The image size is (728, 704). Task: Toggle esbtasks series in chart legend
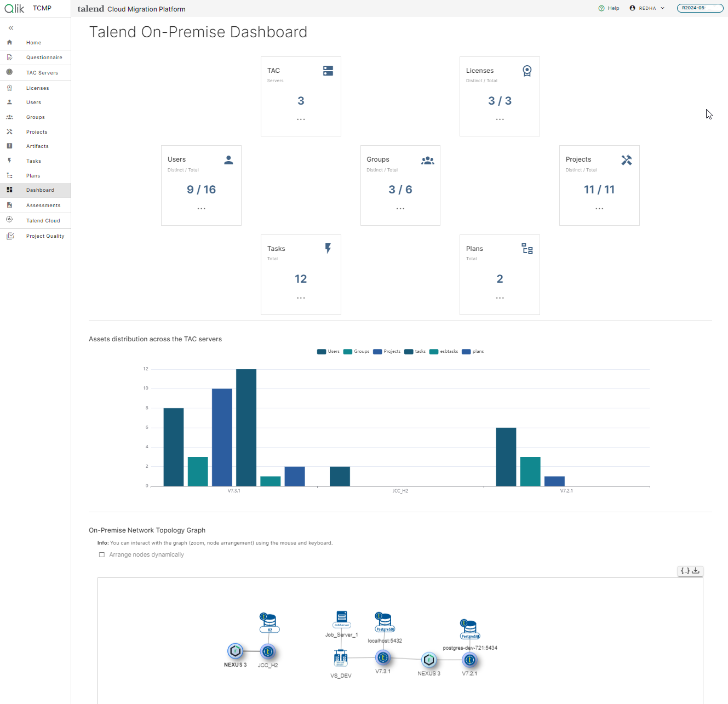point(444,352)
